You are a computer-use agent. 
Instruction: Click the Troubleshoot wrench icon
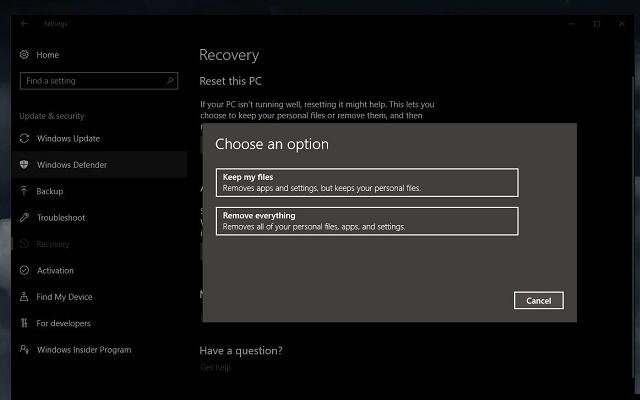click(x=24, y=217)
